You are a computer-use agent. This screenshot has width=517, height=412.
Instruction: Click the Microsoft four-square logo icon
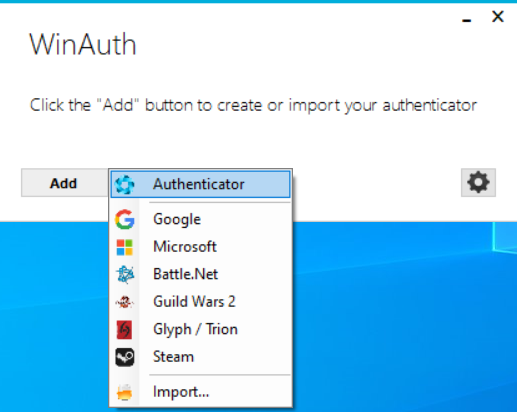(x=125, y=247)
